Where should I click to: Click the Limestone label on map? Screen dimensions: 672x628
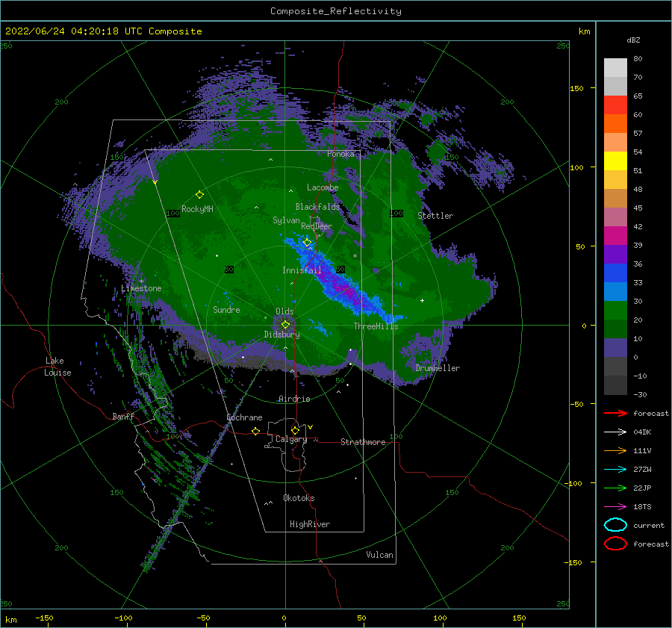(141, 288)
